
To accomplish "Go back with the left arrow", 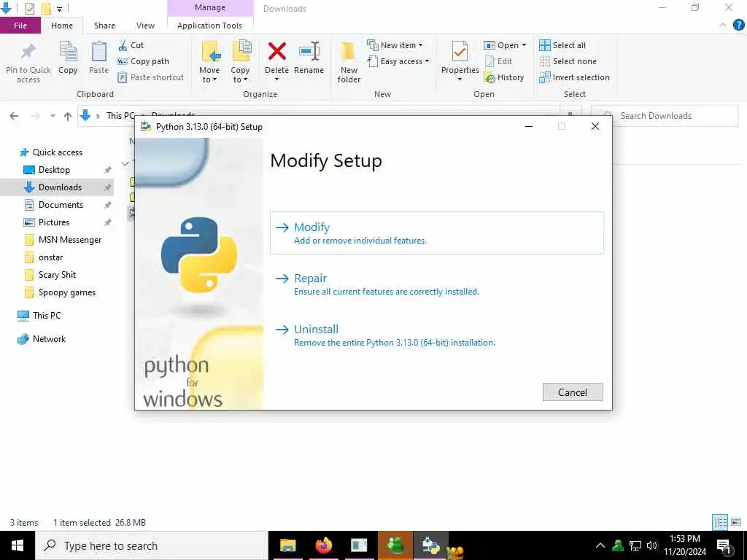I will coord(15,116).
